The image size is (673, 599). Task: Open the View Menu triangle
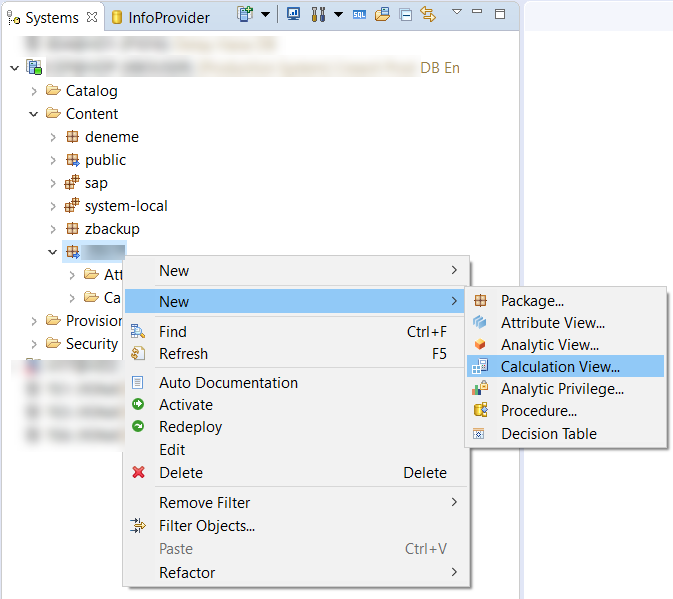click(457, 12)
